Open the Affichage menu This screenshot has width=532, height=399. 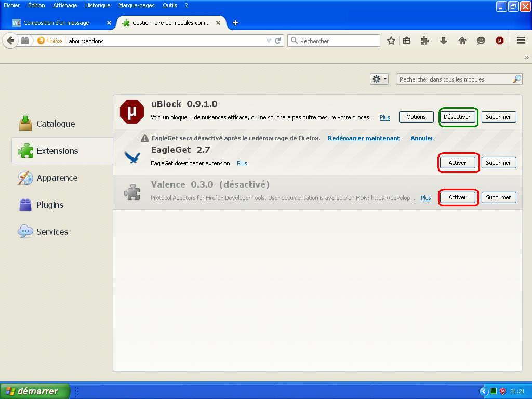coord(65,5)
